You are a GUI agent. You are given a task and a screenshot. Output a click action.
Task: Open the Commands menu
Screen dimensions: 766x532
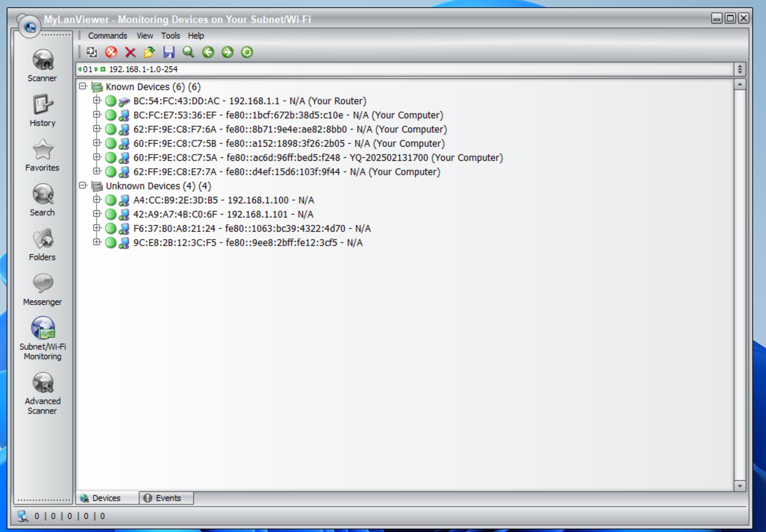click(107, 36)
